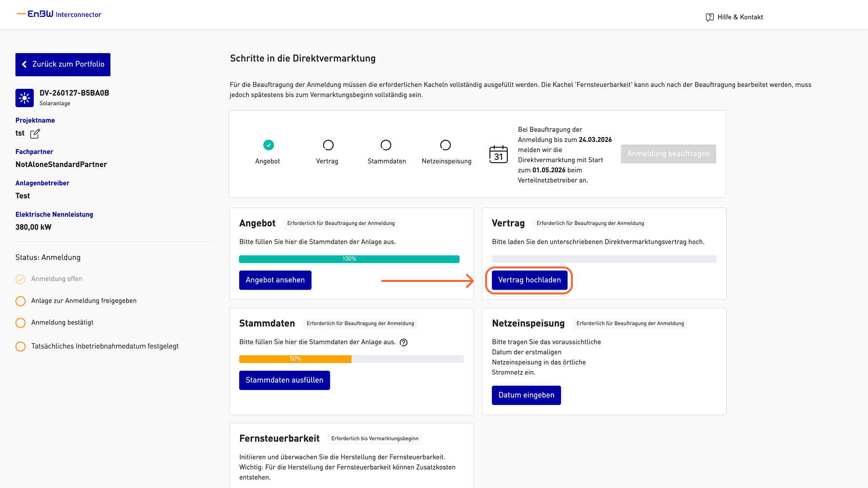The width and height of the screenshot is (868, 488).
Task: Go back via Zurück zum Portfolio
Action: click(63, 65)
